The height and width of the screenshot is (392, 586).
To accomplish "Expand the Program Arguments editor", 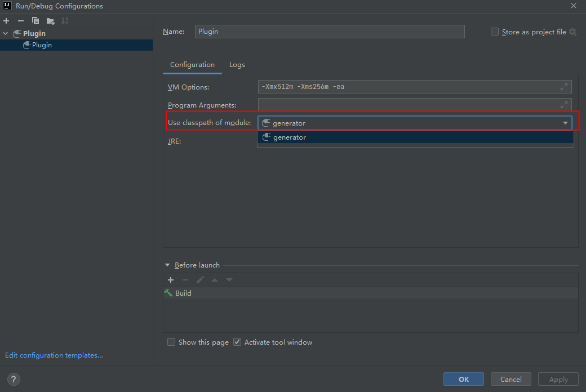I will coord(564,105).
